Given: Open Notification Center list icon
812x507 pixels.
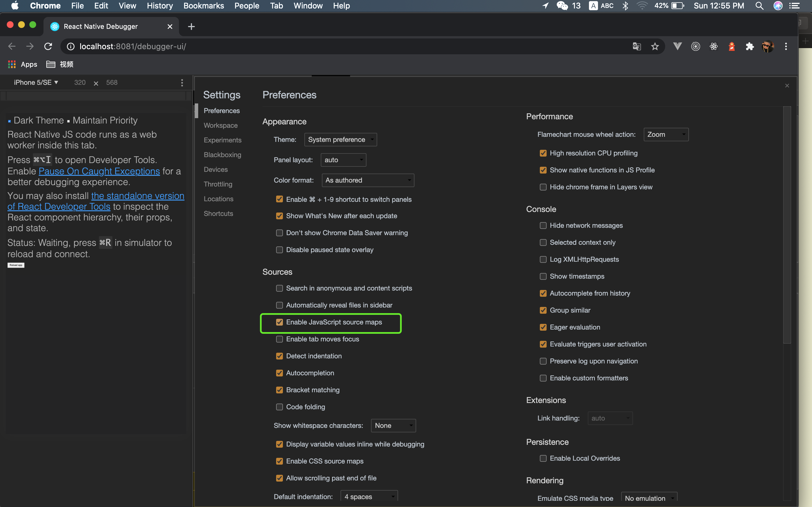Looking at the screenshot, I should [794, 6].
